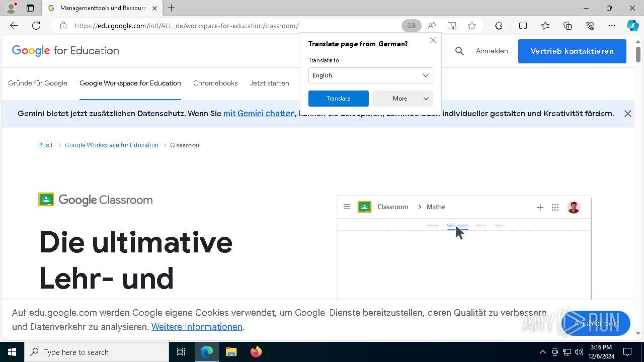644x362 pixels.
Task: Open Gründe für Google menu
Action: tap(38, 83)
